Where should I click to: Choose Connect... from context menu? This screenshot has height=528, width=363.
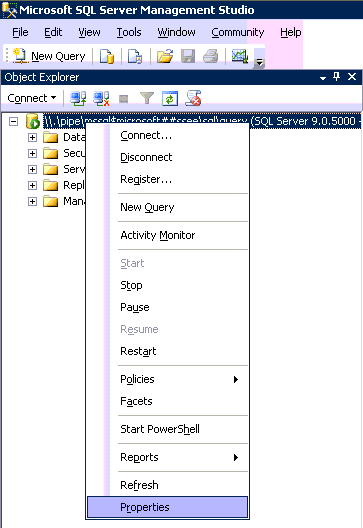pyautogui.click(x=167, y=135)
